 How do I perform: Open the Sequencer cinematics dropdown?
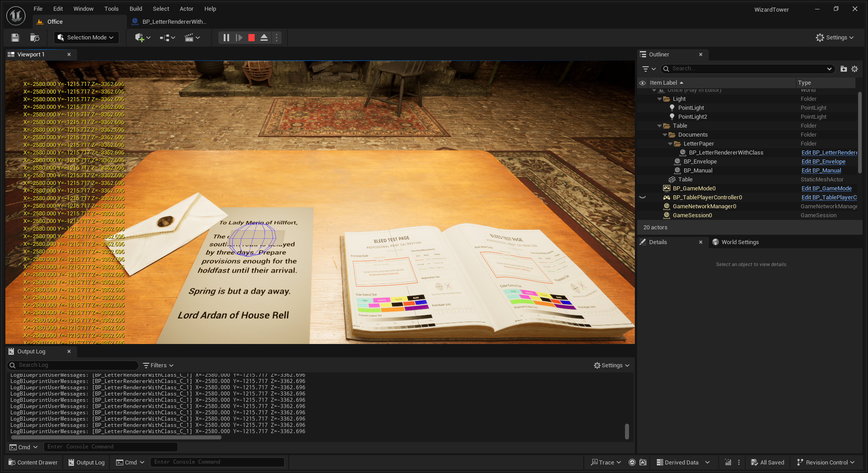coord(192,38)
